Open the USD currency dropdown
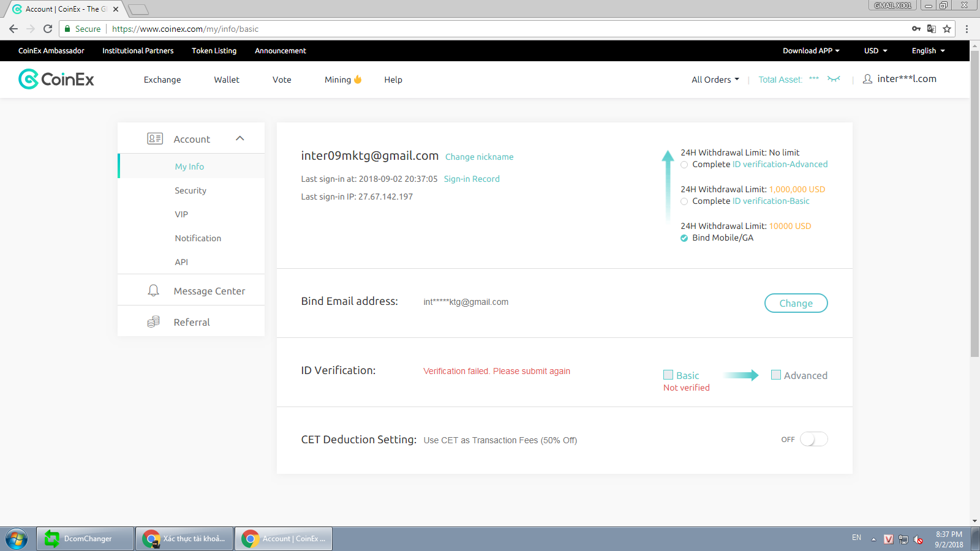980x551 pixels. pyautogui.click(x=876, y=51)
